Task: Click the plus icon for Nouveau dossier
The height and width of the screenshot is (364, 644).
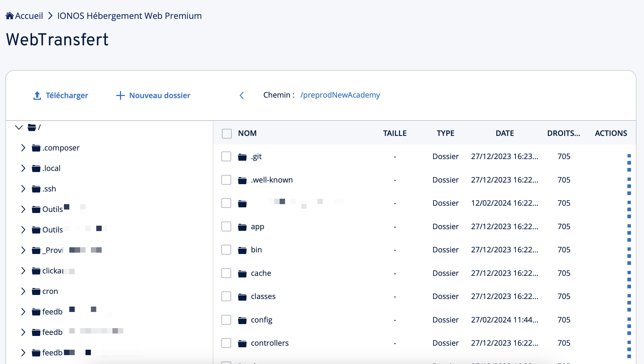Action: point(120,95)
